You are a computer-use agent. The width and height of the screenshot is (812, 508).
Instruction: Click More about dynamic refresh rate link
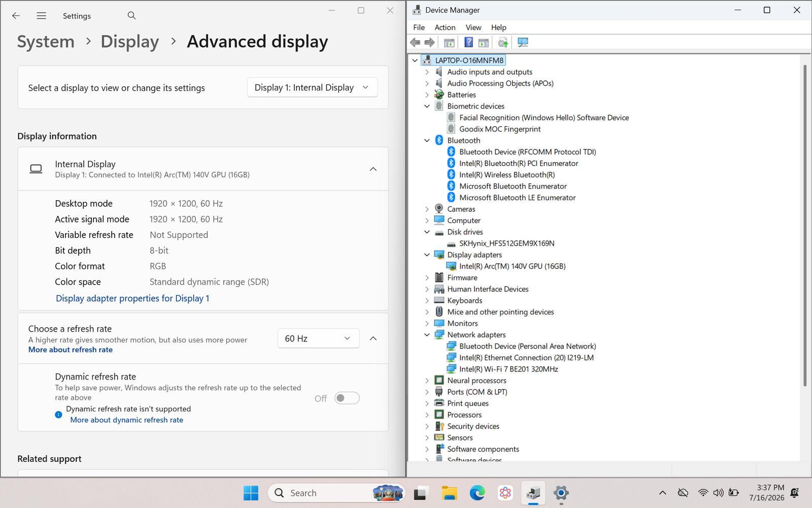127,420
